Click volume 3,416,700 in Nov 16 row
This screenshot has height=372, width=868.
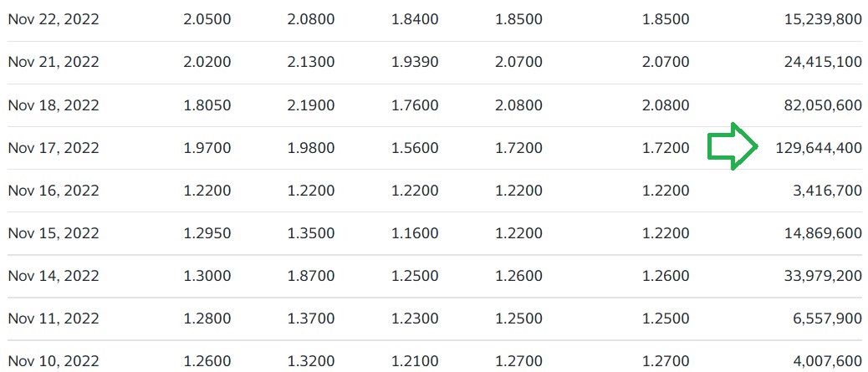pyautogui.click(x=827, y=191)
